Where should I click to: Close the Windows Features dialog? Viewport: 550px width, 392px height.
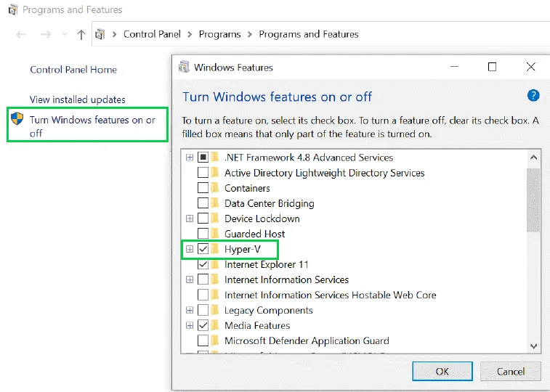[530, 67]
